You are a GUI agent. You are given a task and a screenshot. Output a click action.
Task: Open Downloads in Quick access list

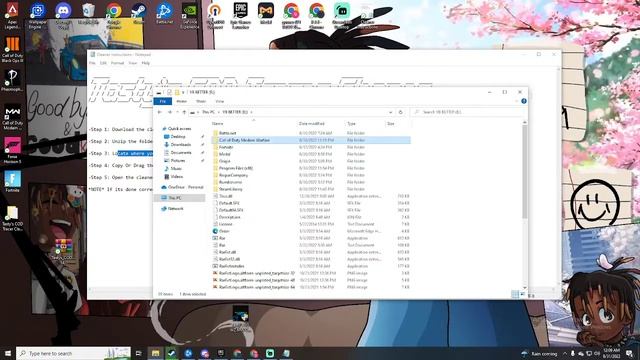180,145
